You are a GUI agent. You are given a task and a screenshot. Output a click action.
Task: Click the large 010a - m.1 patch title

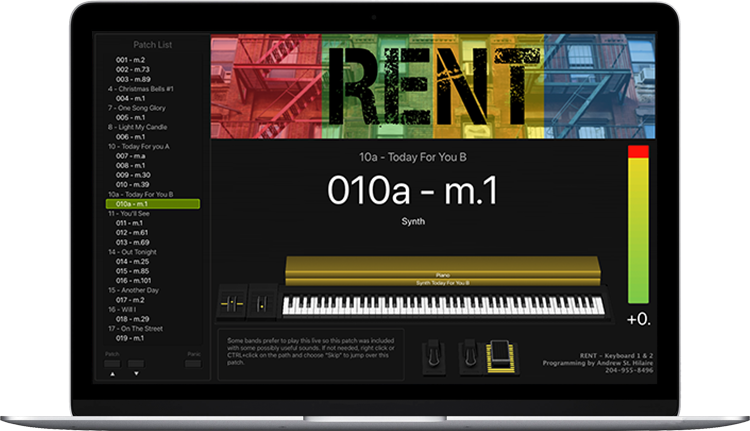[413, 190]
